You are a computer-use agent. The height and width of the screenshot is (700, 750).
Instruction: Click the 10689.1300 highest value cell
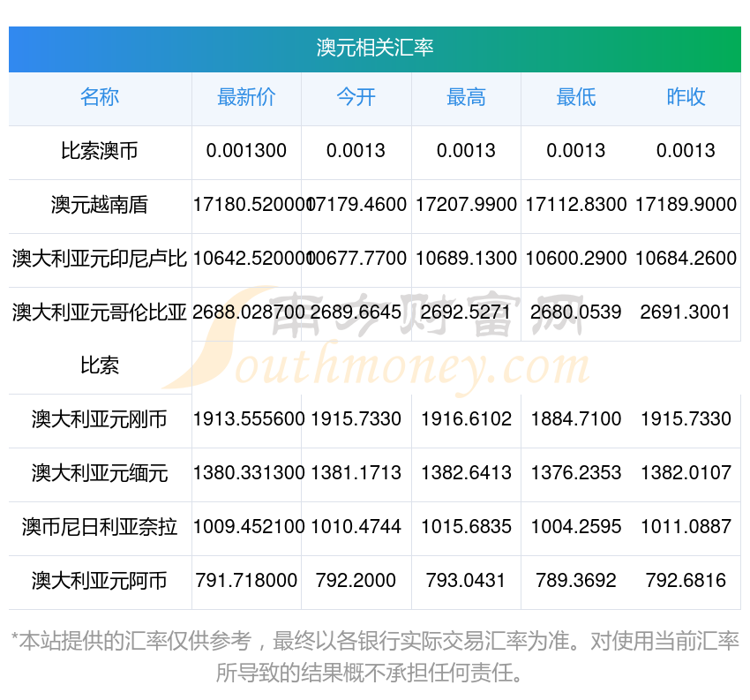pos(466,259)
